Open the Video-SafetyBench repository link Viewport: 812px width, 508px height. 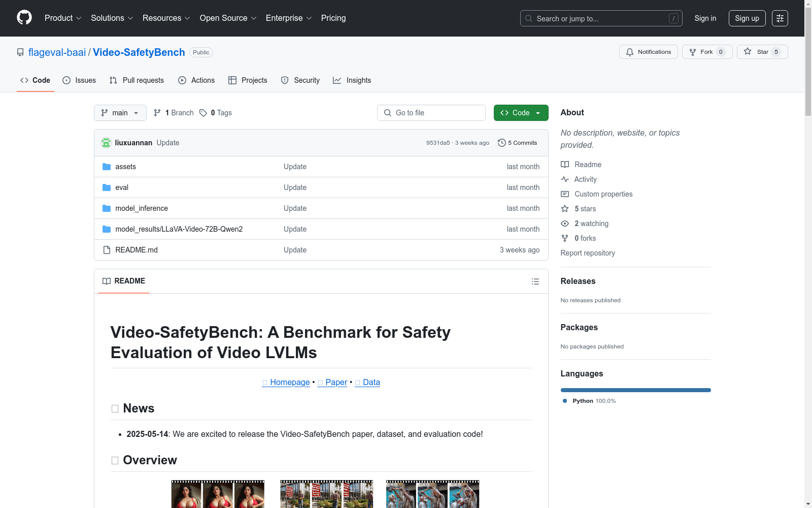[x=139, y=52]
